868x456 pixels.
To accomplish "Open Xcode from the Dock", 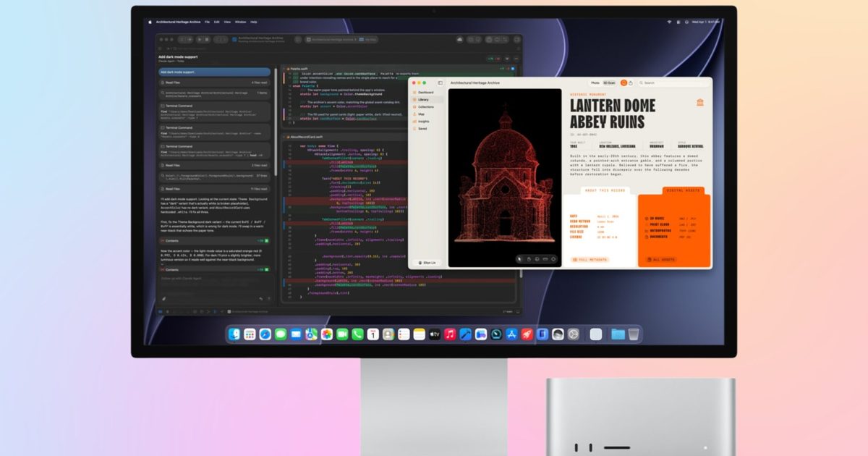I will pyautogui.click(x=466, y=334).
